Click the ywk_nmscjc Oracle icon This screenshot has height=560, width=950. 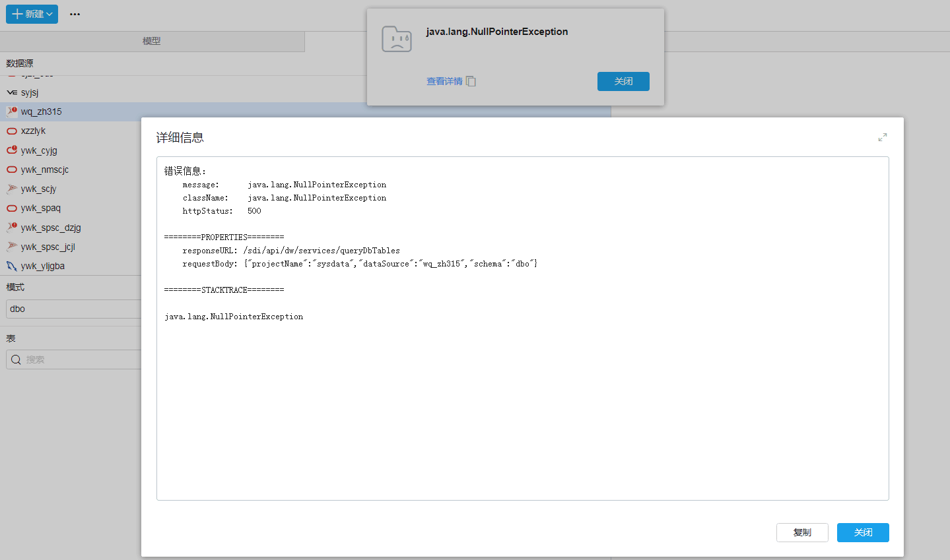[12, 170]
